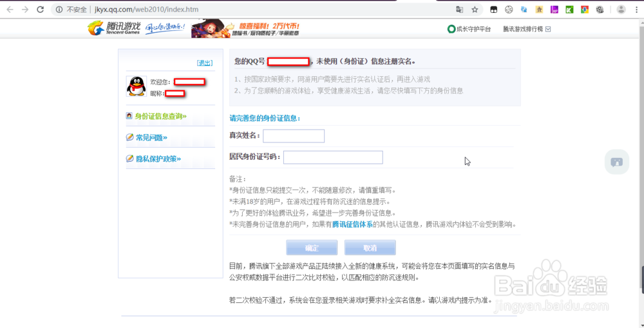Click the 退出 logout link
Screen dimensions: 644x328
(205, 63)
